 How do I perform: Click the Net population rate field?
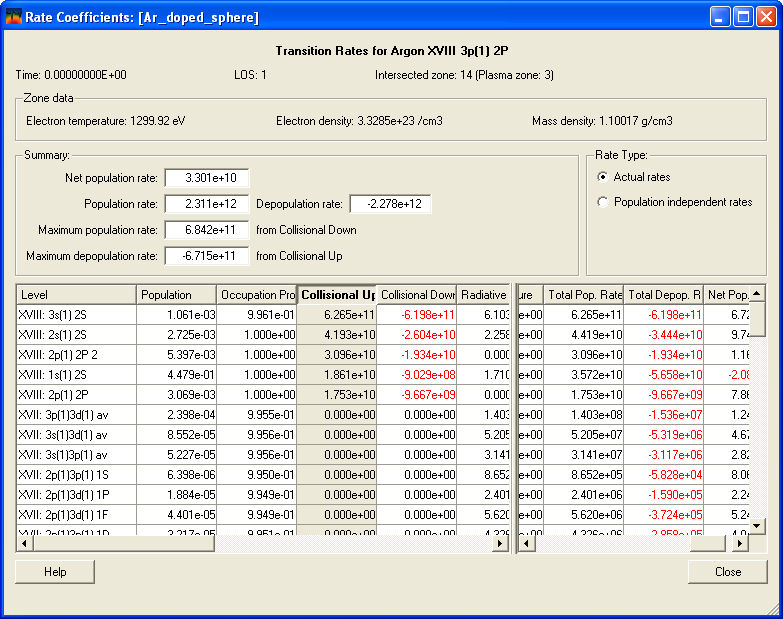point(206,178)
